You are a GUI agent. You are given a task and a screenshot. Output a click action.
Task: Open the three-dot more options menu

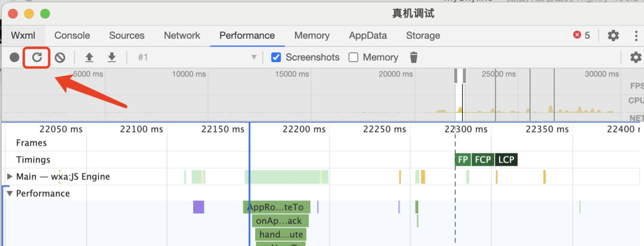637,35
